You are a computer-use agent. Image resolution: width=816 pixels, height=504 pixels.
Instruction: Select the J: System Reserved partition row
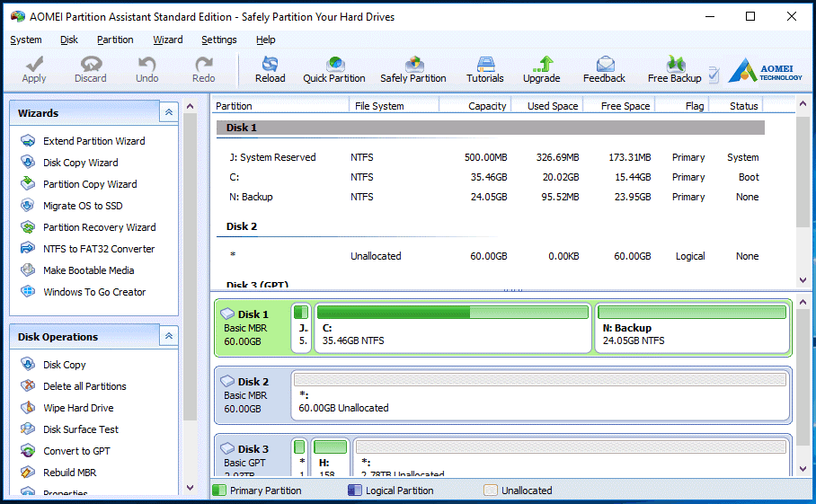pos(491,157)
